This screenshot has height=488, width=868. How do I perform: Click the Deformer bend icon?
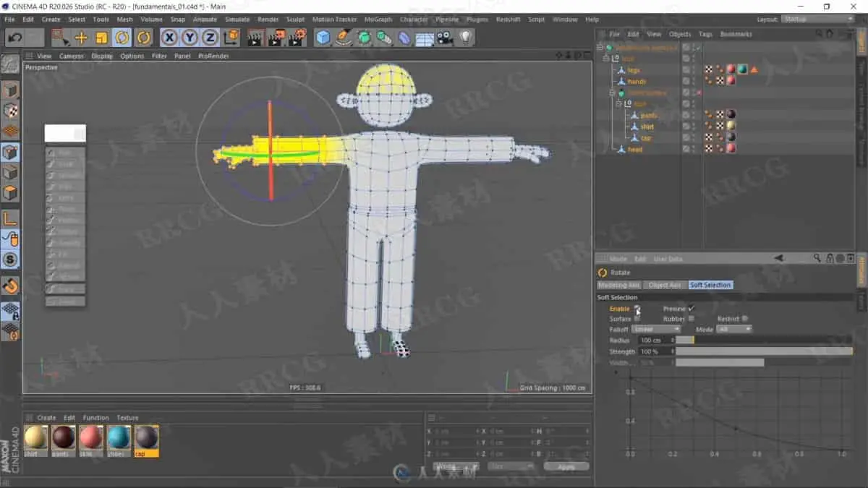coord(404,38)
